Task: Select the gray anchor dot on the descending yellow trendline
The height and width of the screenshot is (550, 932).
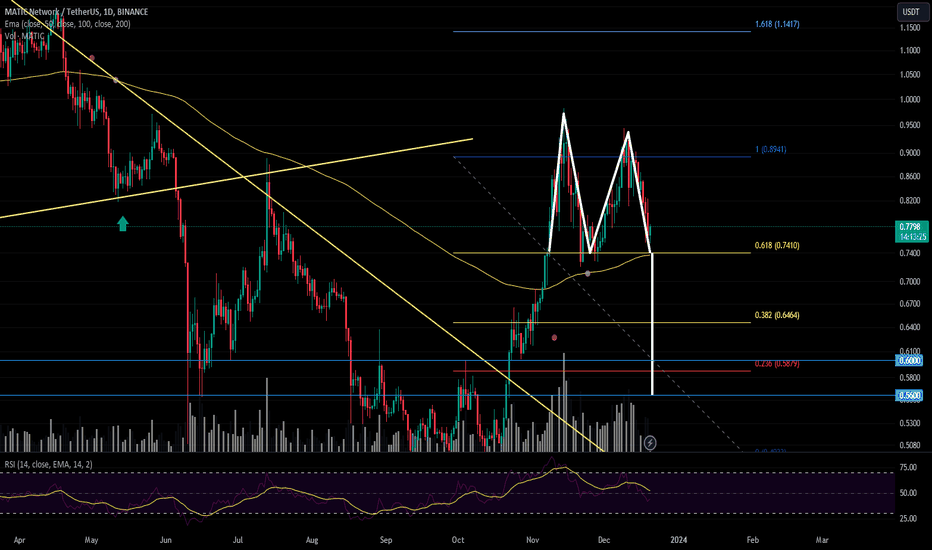Action: (x=115, y=80)
